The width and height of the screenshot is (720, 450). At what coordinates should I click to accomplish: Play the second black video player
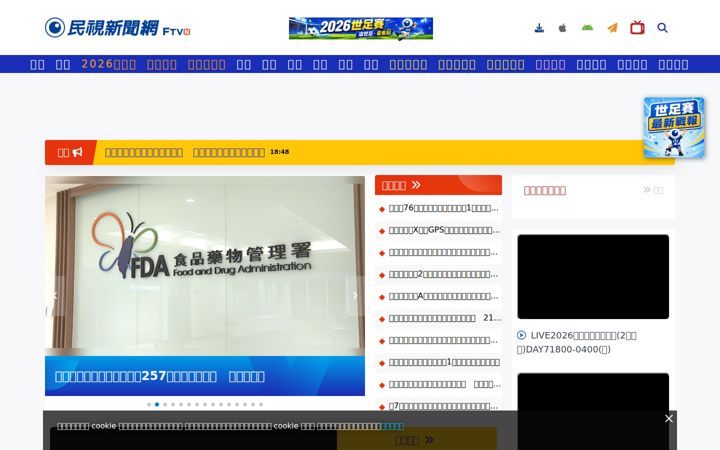click(x=593, y=411)
